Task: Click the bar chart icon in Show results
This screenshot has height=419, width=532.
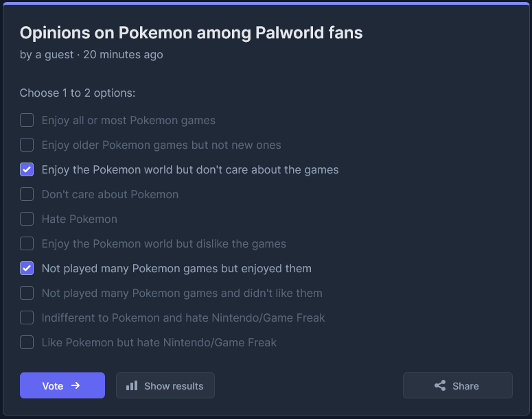Action: [132, 385]
